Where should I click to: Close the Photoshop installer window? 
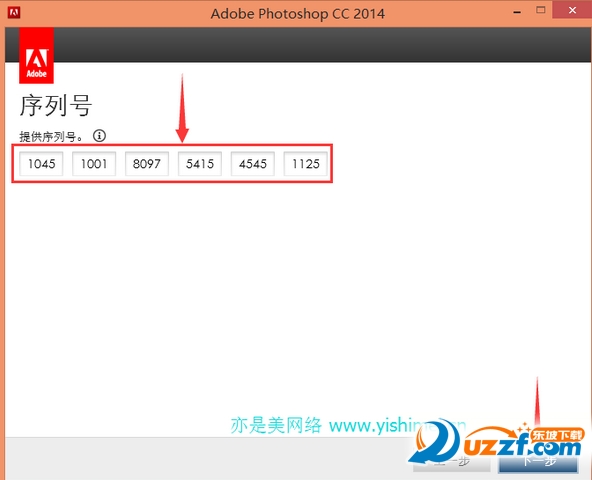pos(572,10)
